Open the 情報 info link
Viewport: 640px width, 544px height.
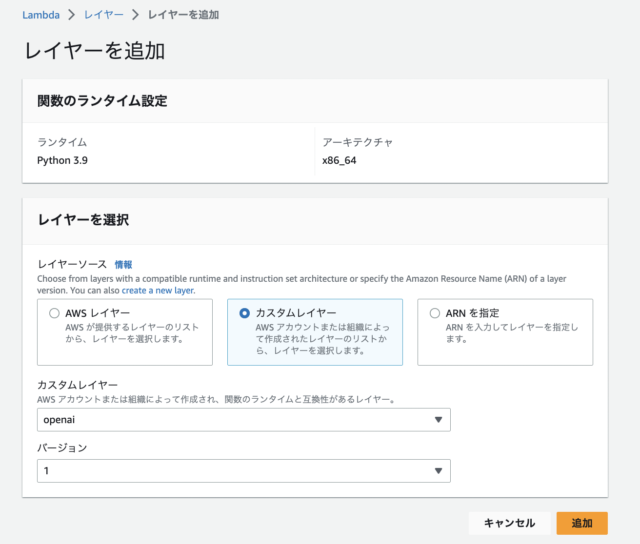123,264
